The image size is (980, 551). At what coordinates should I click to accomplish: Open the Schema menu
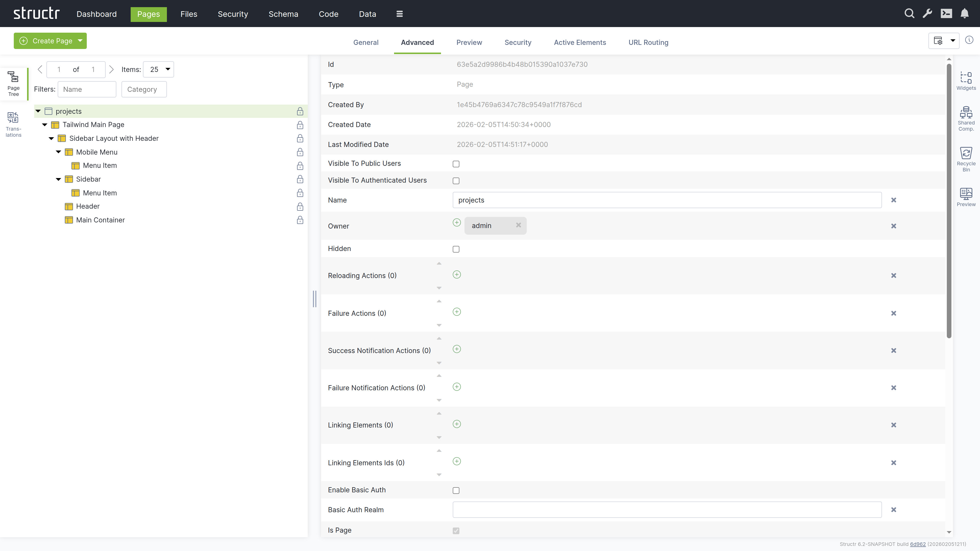[283, 14]
